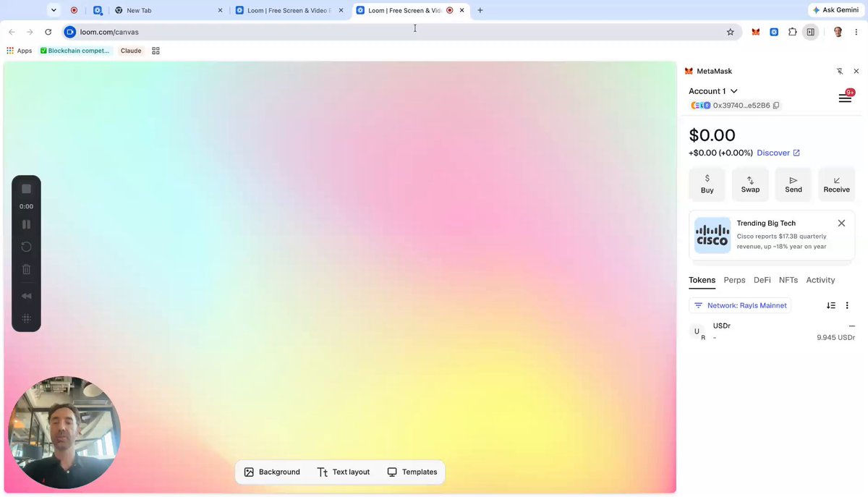Click the dotted grip icon on the recording toolbar

point(26,318)
